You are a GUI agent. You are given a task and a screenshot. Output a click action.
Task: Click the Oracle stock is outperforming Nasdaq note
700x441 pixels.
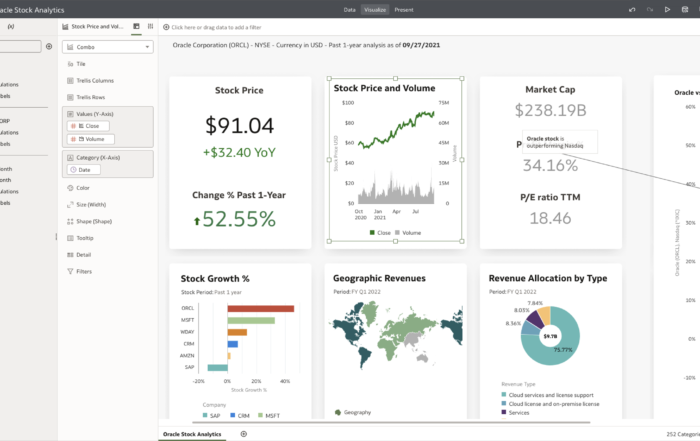560,142
